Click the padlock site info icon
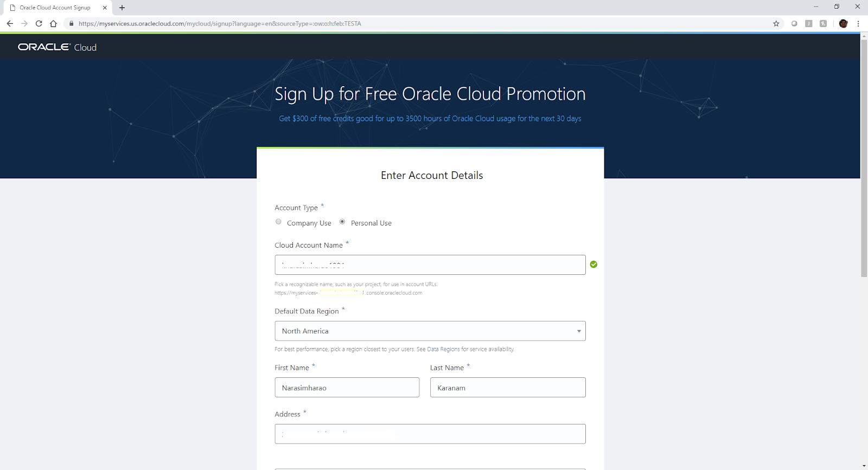Viewport: 868px width, 470px height. click(x=71, y=23)
